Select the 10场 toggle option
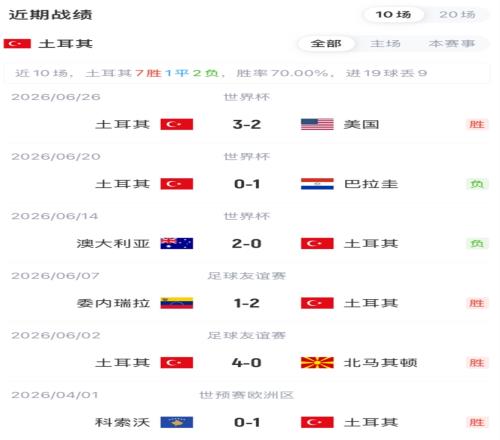Viewport: 500px width, 440px height. click(393, 15)
